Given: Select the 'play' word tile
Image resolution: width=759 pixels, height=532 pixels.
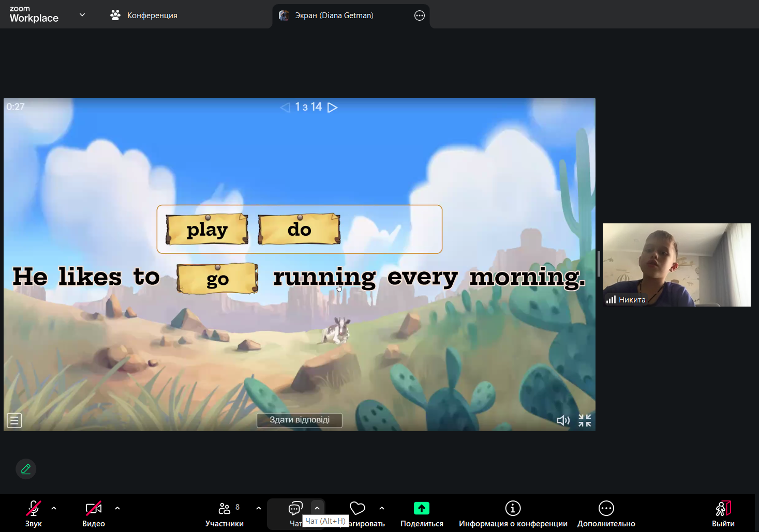Looking at the screenshot, I should 207,229.
